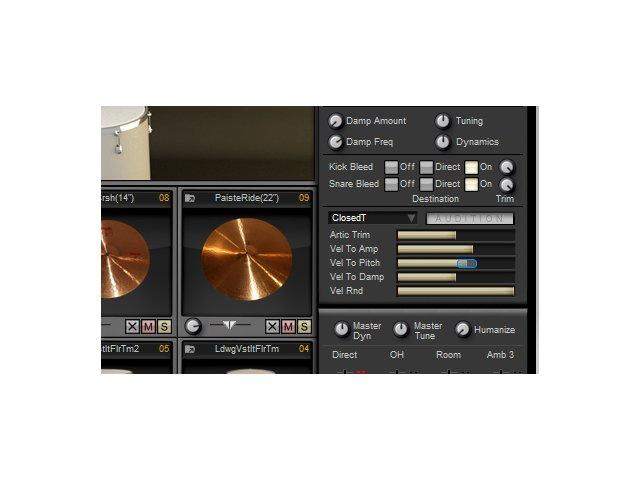The height and width of the screenshot is (480, 640).
Task: Click the Damp Amount knob
Action: [x=335, y=121]
